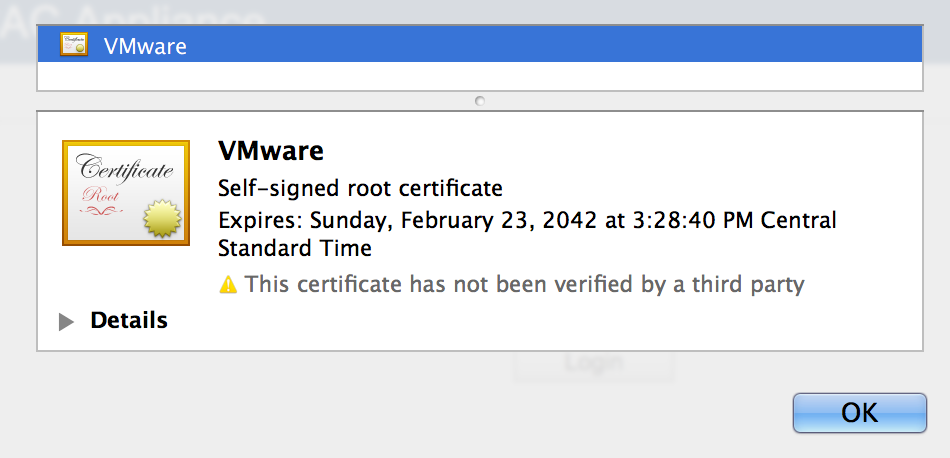Click 'Standard Time' text on second expiry line

click(x=295, y=248)
